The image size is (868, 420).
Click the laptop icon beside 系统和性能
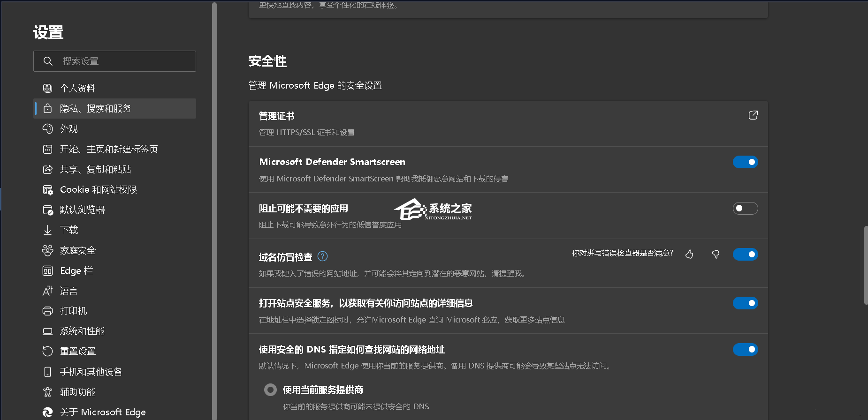[x=47, y=331]
